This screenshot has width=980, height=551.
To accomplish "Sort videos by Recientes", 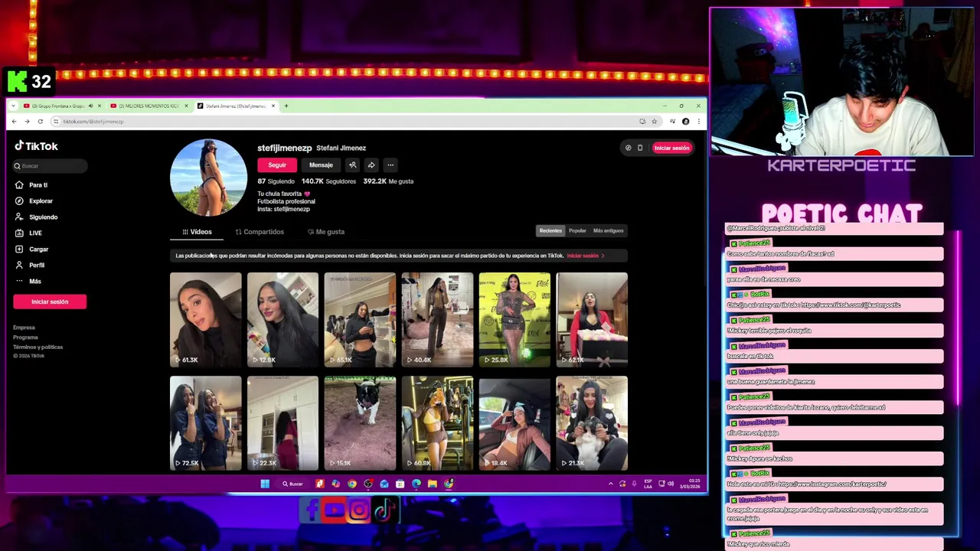I will (x=550, y=230).
